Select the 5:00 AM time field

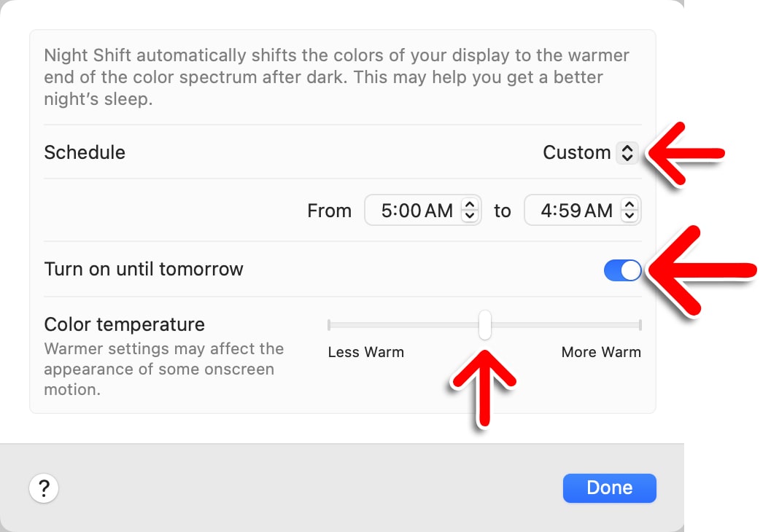coord(416,210)
